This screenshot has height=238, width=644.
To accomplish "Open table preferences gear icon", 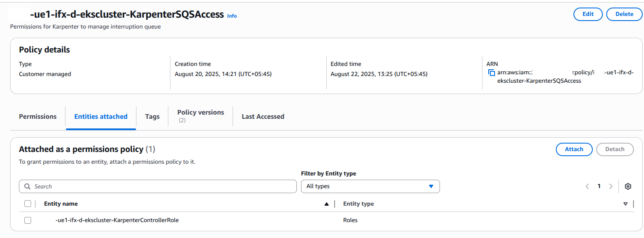I will 628,186.
